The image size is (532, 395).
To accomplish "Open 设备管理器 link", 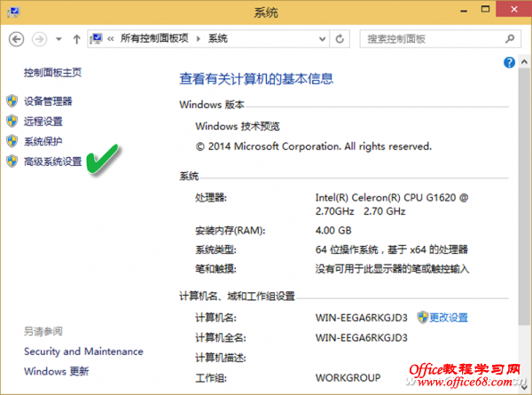I will point(48,101).
